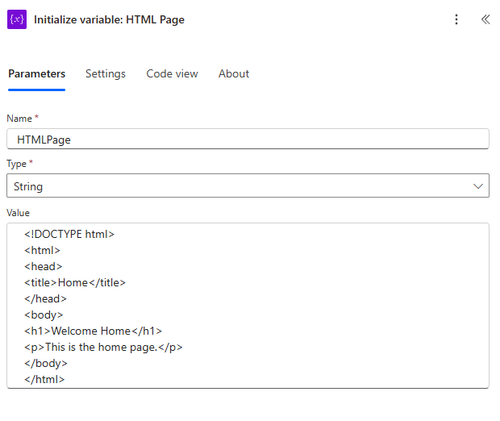Click the '<head>' opening tag line in Value
500x421 pixels.
pyautogui.click(x=43, y=266)
